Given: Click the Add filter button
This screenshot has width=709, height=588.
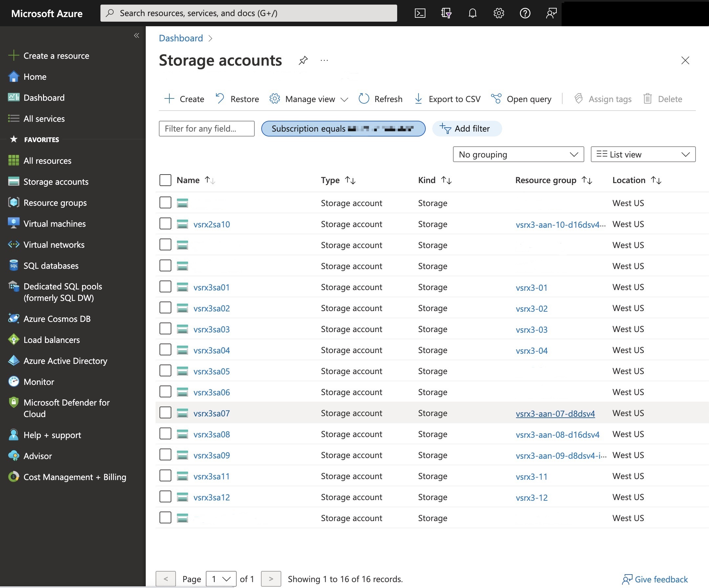Looking at the screenshot, I should [x=466, y=129].
